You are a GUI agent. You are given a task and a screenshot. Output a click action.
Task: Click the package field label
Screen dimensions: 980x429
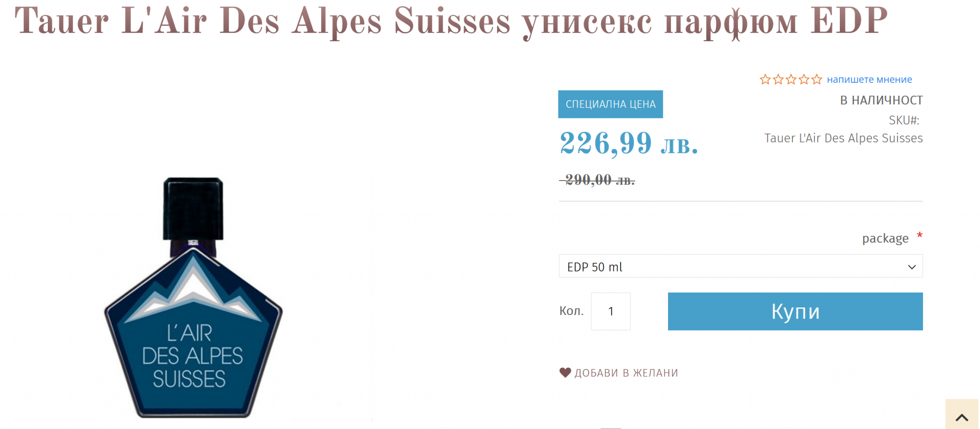coord(885,238)
